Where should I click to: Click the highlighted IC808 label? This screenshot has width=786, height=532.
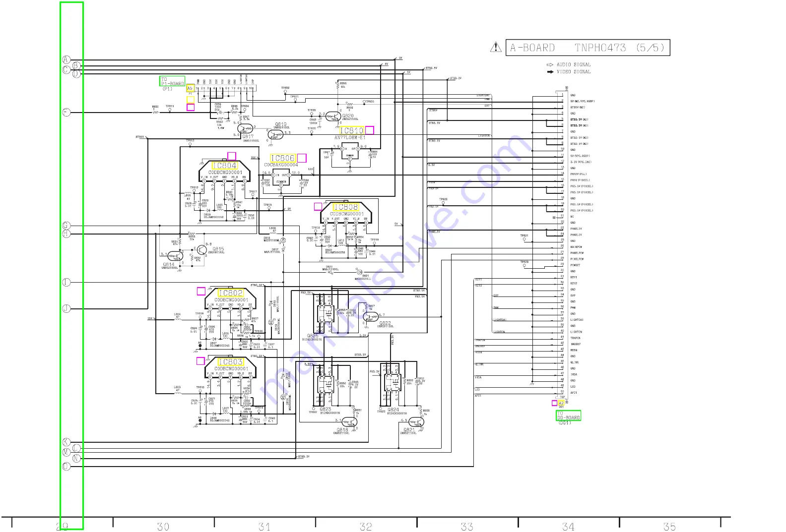coord(346,207)
